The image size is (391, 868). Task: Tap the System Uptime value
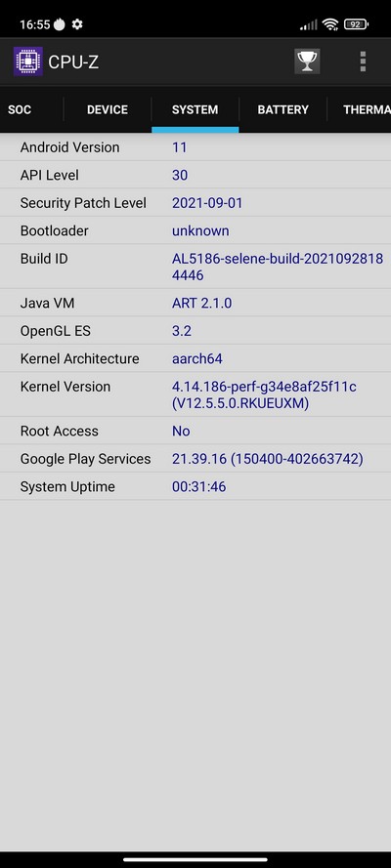pyautogui.click(x=198, y=486)
